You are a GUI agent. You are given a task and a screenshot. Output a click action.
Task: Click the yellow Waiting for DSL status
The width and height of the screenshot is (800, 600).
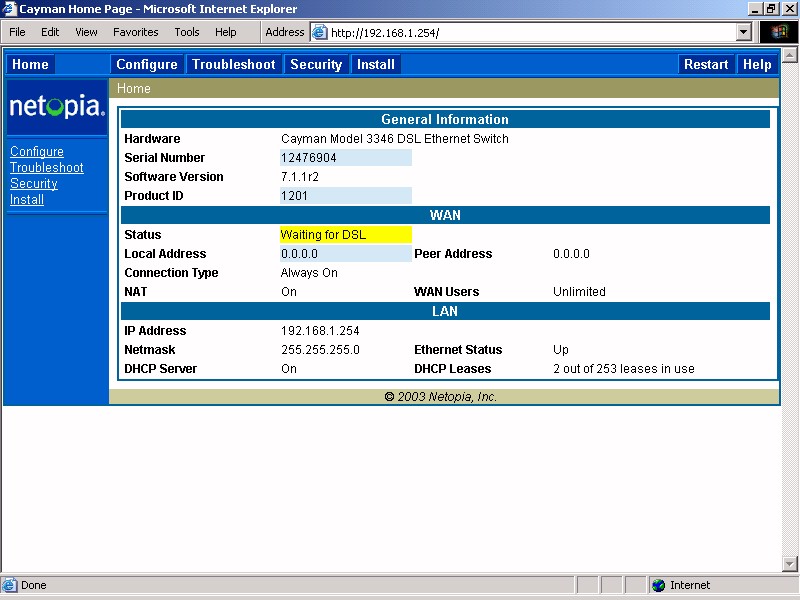point(346,235)
